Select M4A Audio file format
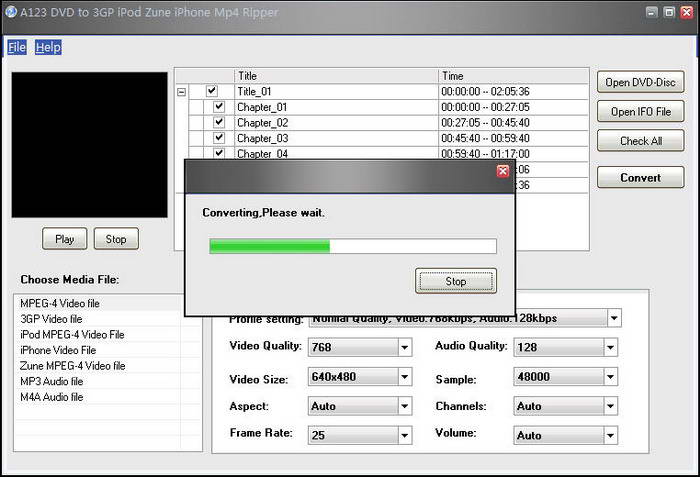Viewport: 700px width, 477px height. tap(52, 397)
